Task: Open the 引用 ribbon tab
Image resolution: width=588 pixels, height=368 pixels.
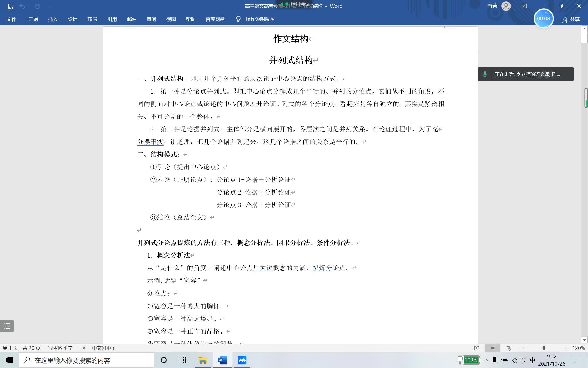Action: pos(112,19)
